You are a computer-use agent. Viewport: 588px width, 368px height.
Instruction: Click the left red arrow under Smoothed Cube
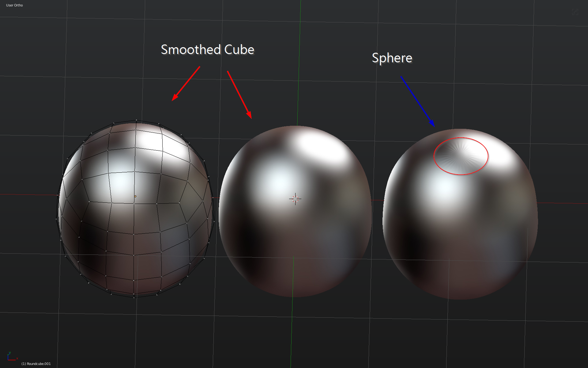tap(186, 83)
